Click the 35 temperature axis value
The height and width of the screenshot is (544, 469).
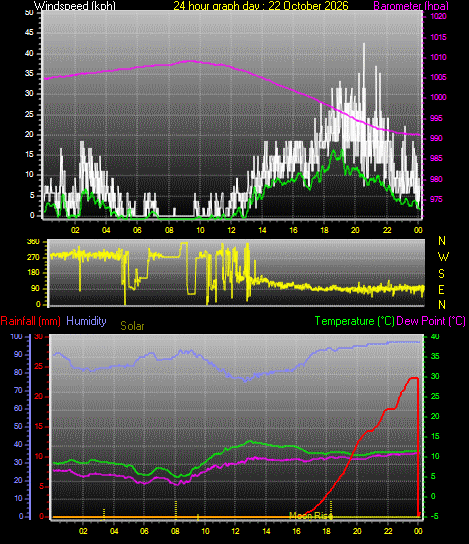pos(435,357)
